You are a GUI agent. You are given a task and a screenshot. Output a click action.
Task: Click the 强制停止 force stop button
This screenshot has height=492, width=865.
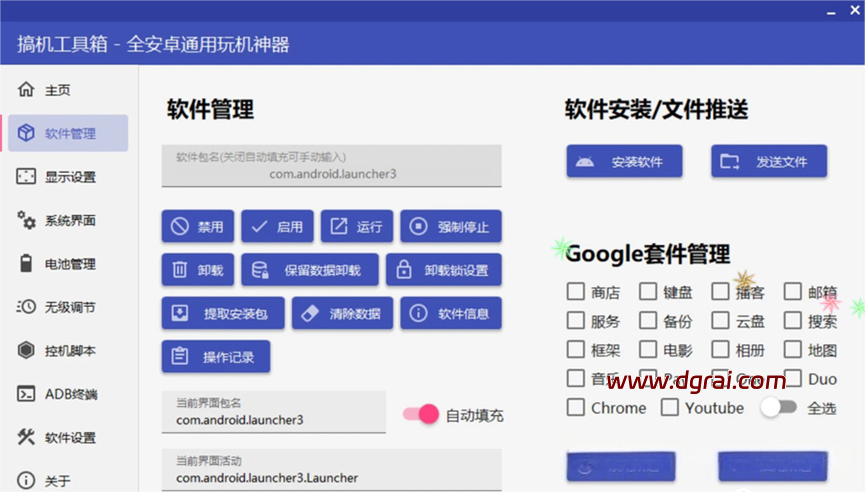click(450, 226)
